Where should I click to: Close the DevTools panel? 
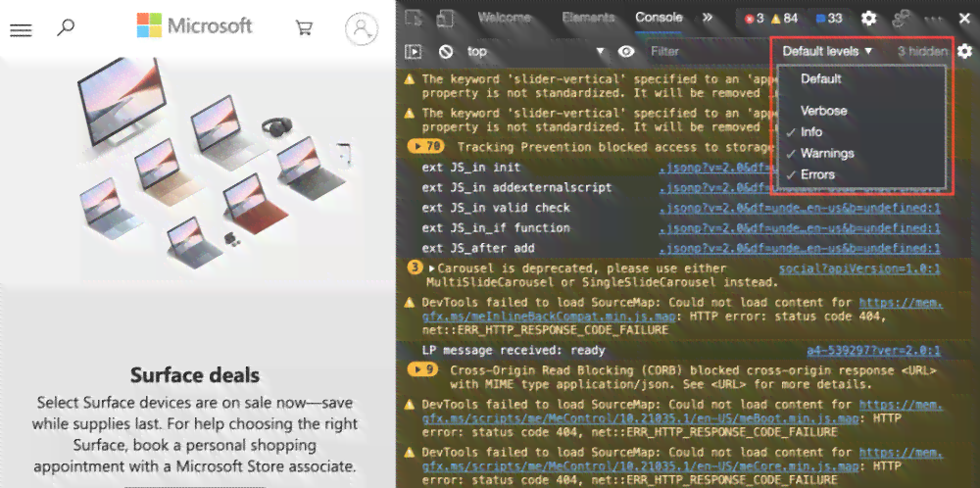[x=964, y=19]
